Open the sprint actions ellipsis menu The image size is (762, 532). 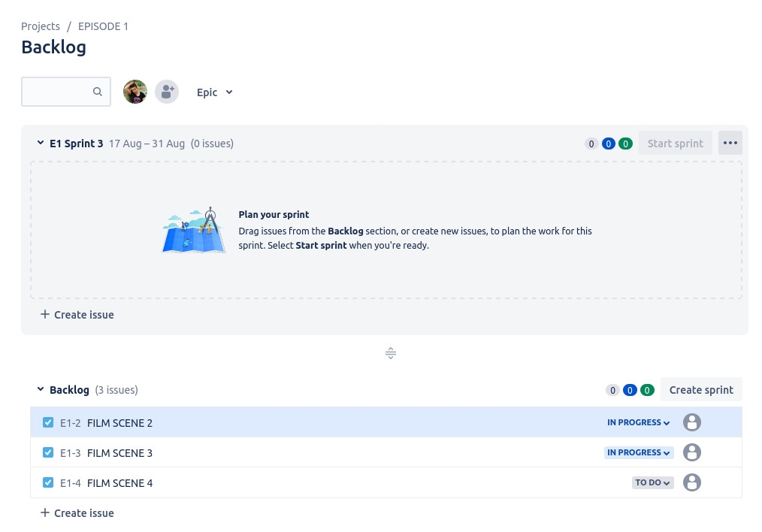(730, 142)
